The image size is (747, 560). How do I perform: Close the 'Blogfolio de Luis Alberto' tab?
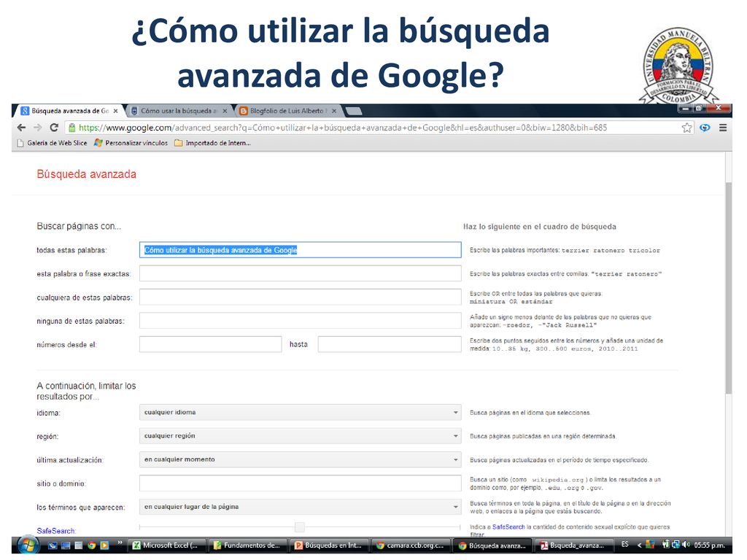click(x=334, y=111)
